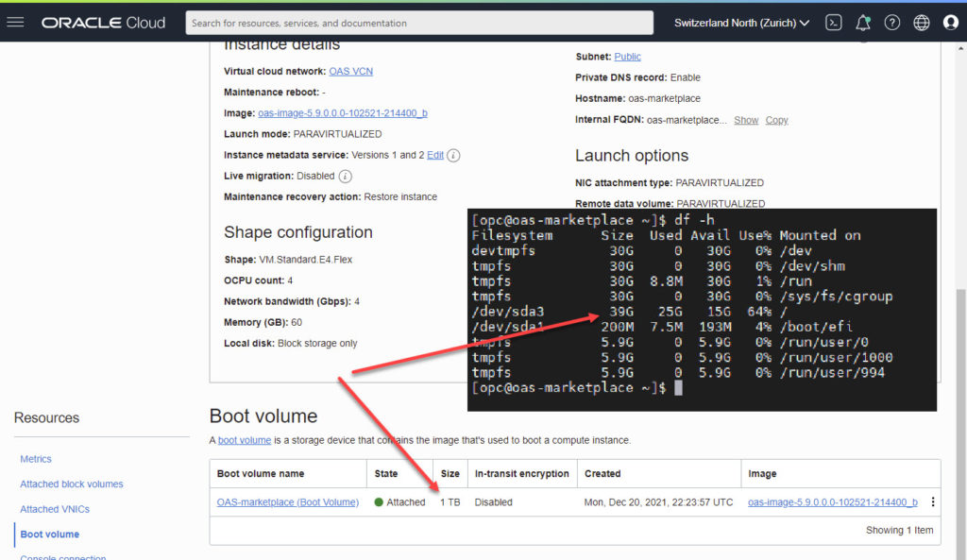The image size is (967, 560).
Task: Select the Attached state cell
Action: click(399, 502)
